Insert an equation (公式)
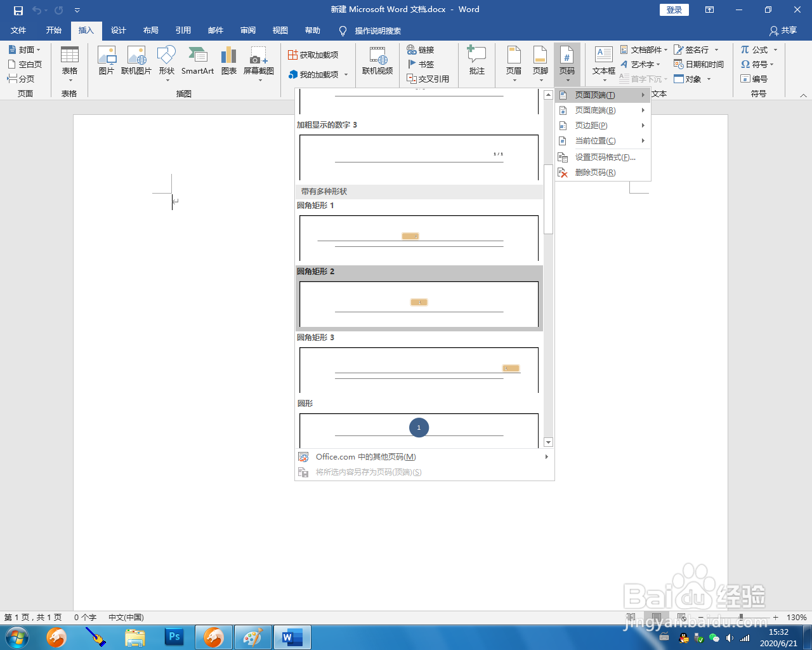This screenshot has width=812, height=650. [756, 49]
